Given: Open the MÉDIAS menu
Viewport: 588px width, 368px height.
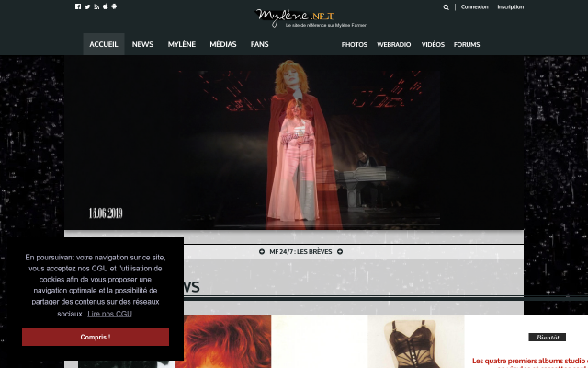Looking at the screenshot, I should click(x=222, y=44).
